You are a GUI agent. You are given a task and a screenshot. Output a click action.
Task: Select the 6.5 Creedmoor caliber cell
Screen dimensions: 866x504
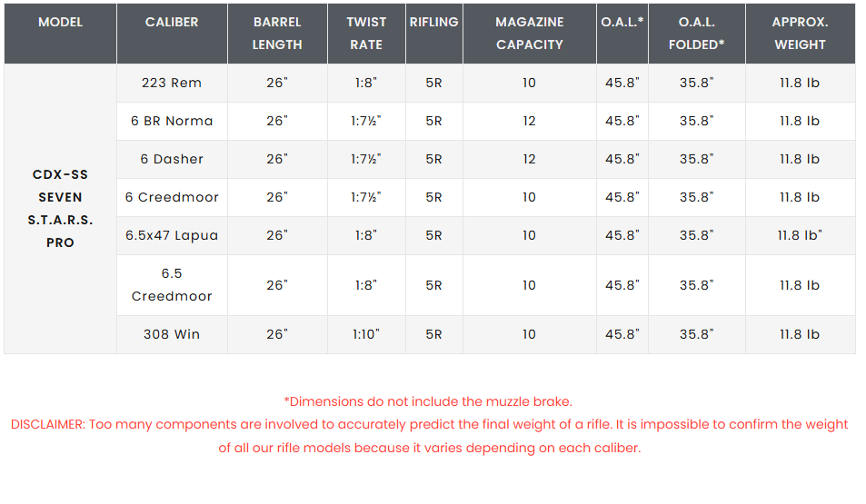coord(172,285)
